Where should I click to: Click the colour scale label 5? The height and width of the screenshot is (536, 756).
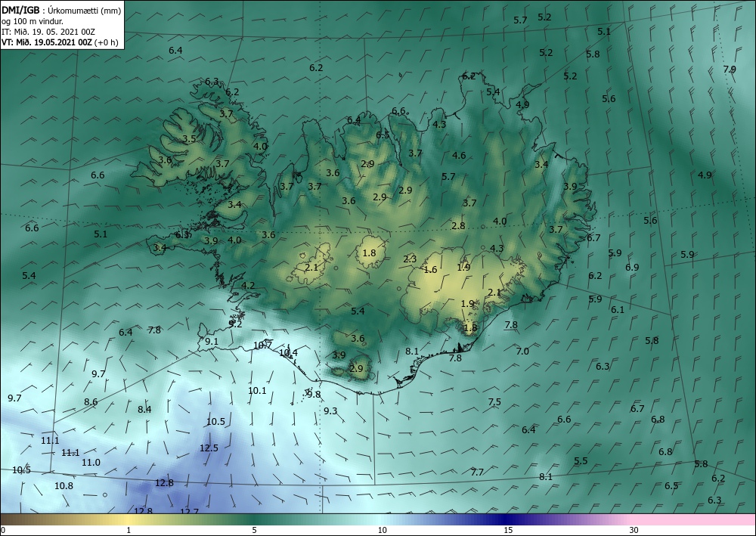pos(254,530)
